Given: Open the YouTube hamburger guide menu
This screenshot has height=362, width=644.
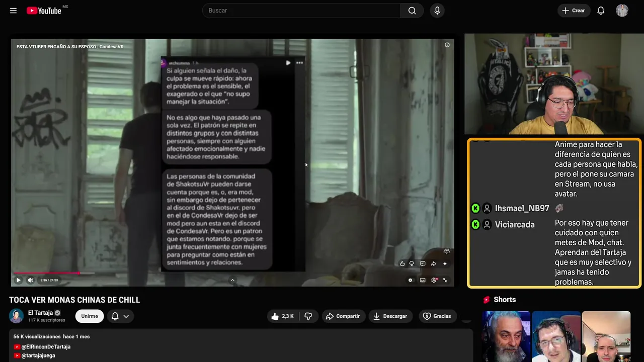Looking at the screenshot, I should [13, 11].
